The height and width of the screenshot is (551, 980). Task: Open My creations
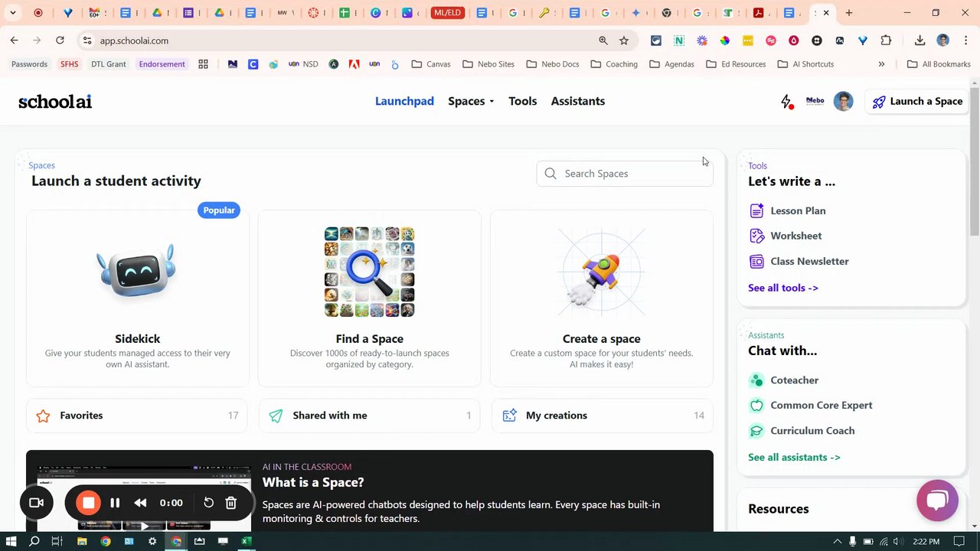click(603, 416)
